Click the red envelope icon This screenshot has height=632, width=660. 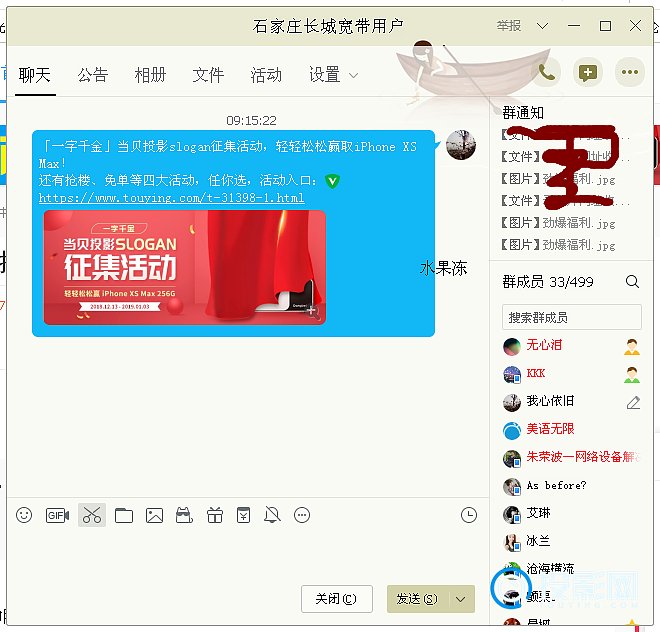184,515
